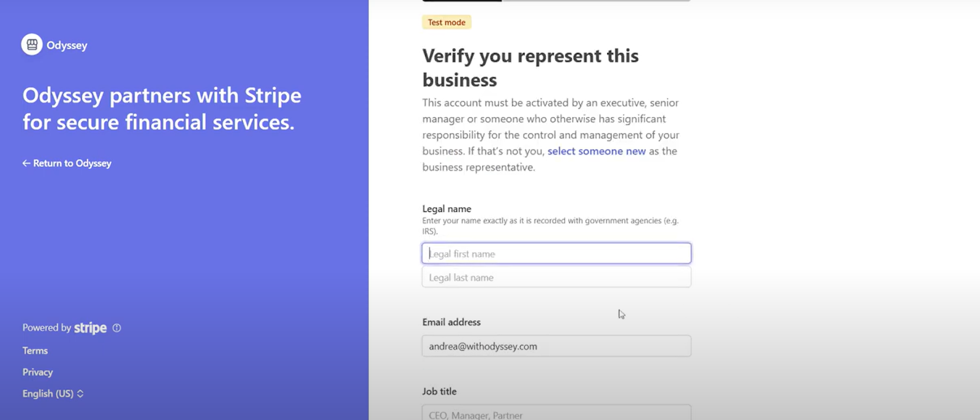980x420 pixels.
Task: Follow the 'select someone new' link
Action: (x=596, y=151)
